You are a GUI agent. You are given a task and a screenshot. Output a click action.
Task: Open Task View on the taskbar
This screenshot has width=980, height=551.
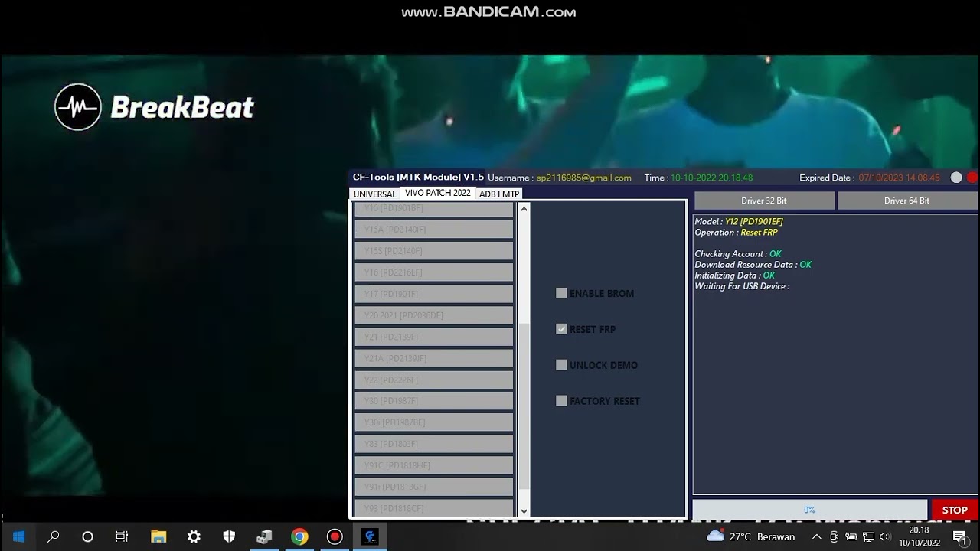(x=122, y=536)
